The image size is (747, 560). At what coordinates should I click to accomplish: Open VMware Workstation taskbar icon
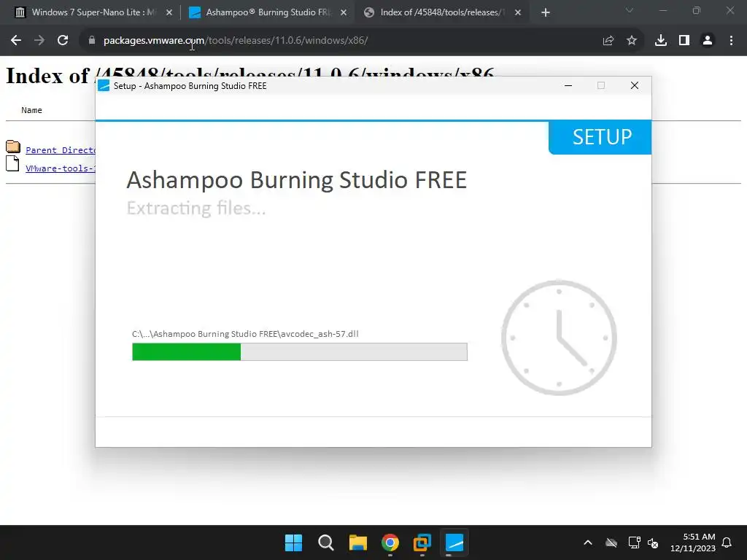pos(422,542)
